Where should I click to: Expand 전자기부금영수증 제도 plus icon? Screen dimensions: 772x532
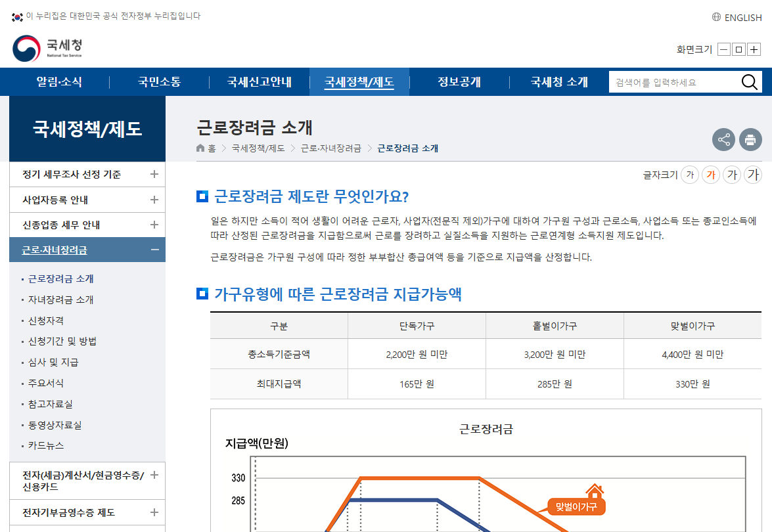(154, 512)
